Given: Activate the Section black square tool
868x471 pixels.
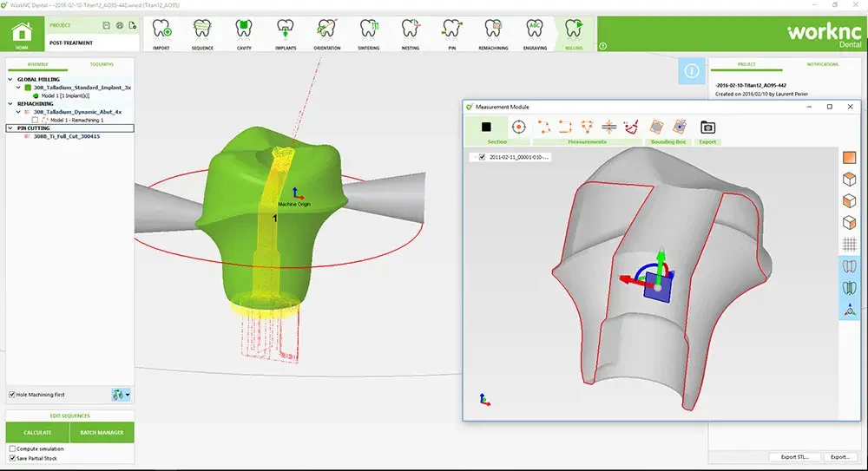Looking at the screenshot, I should coord(486,128).
